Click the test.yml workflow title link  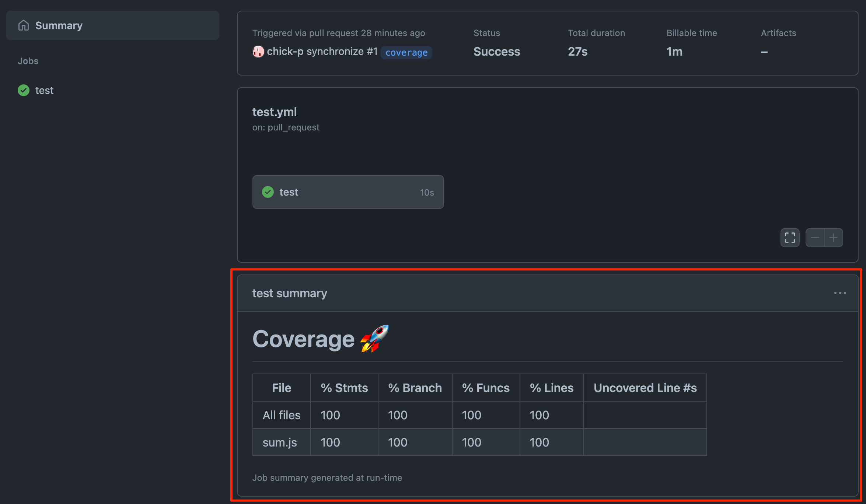[274, 112]
